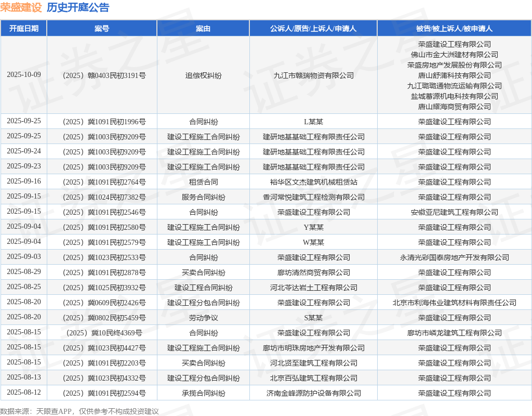This screenshot has height=416, width=532.
Task: Click defendant 北京市利海伟业建筑材料有限责任公司
Action: tap(454, 303)
